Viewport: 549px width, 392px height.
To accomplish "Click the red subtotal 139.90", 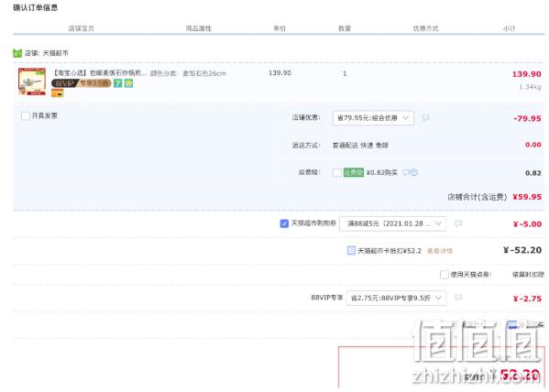I will click(527, 74).
